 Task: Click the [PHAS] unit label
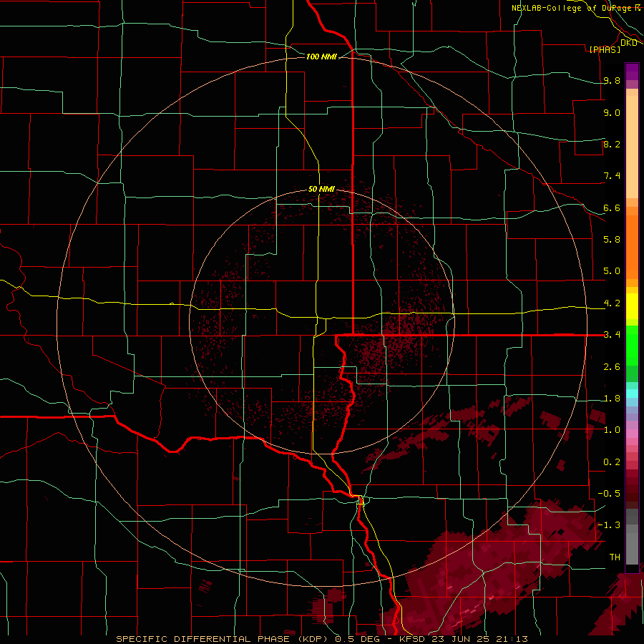(x=605, y=49)
